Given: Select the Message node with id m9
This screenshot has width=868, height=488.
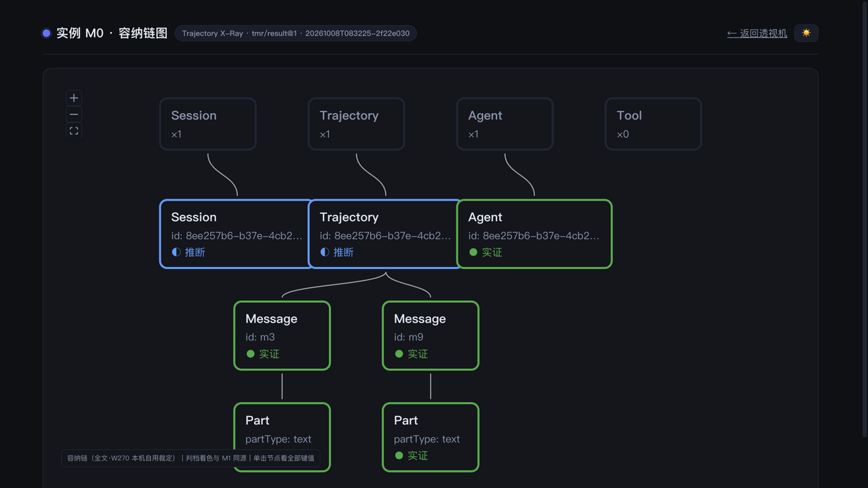Looking at the screenshot, I should [431, 335].
